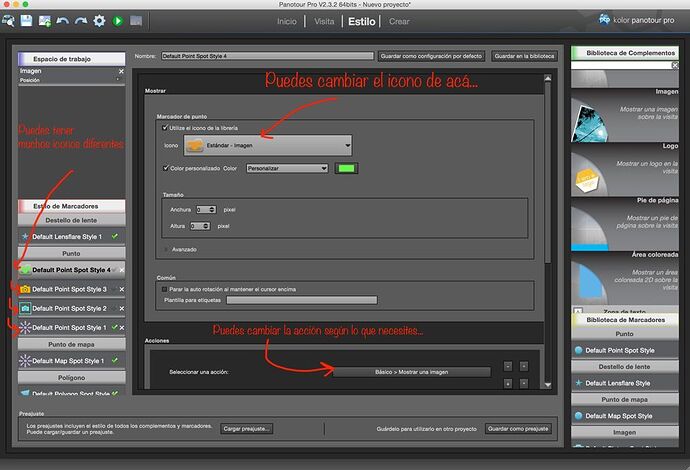690x470 pixels.
Task: Toggle green check on Default Point Spot Style 1
Action: (x=115, y=327)
